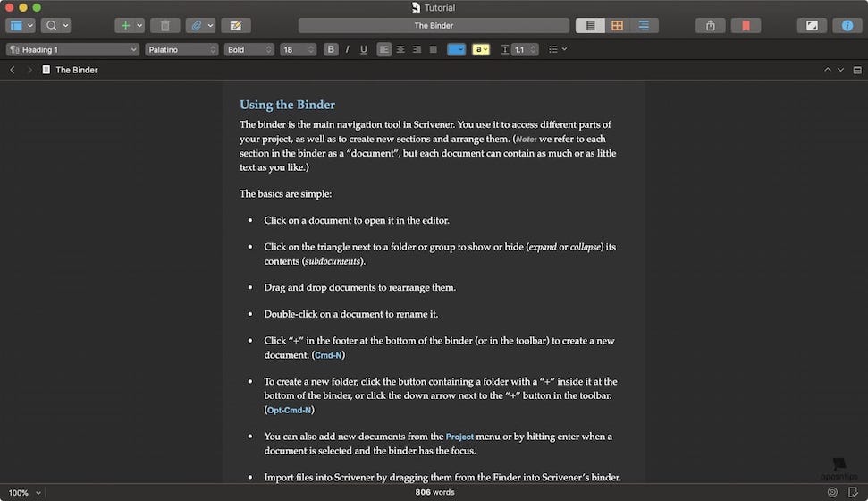Open the 100% zoom dropdown in footer
This screenshot has width=868, height=501.
point(25,493)
